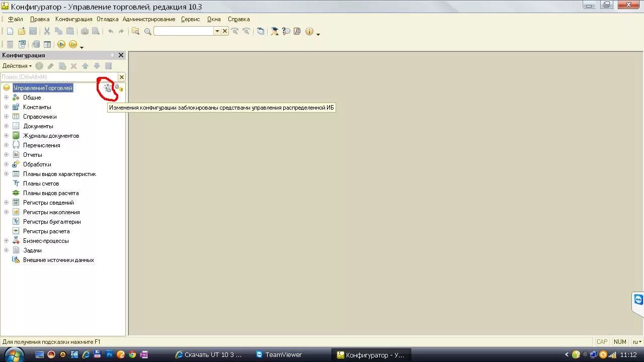Click the Find in tree folder icon

click(x=136, y=31)
